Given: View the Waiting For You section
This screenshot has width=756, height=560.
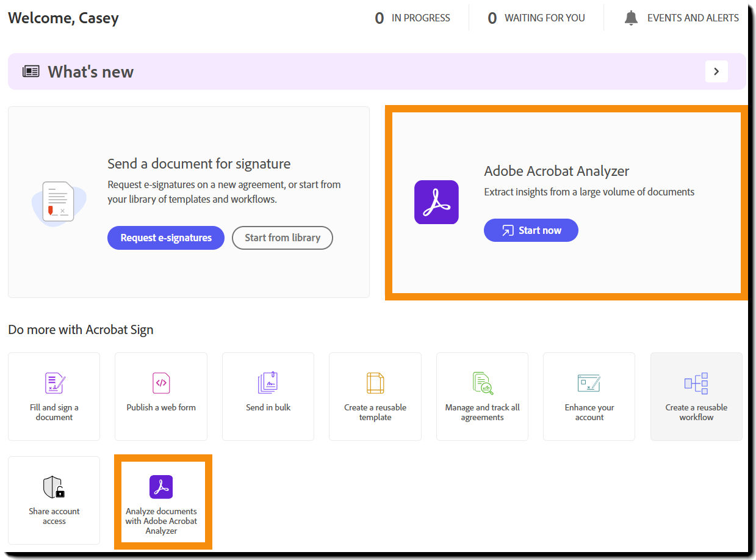Looking at the screenshot, I should (x=536, y=18).
